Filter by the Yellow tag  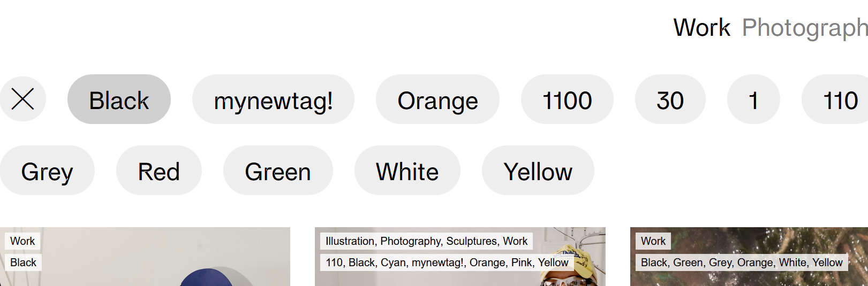coord(538,171)
